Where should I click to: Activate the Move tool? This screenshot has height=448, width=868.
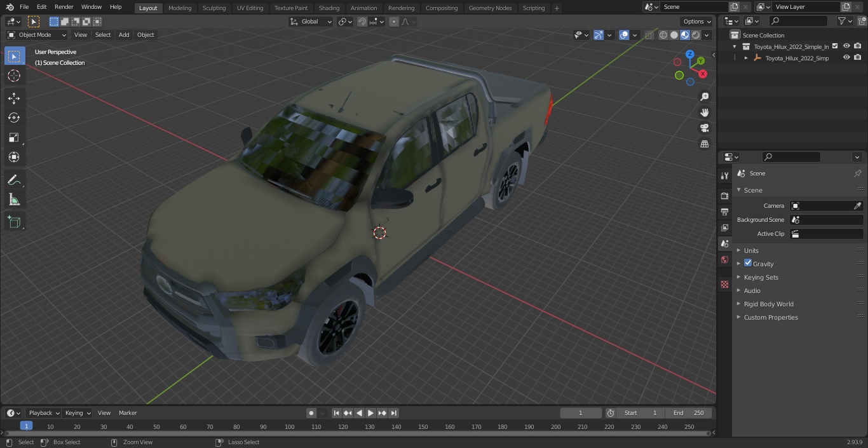(x=14, y=98)
